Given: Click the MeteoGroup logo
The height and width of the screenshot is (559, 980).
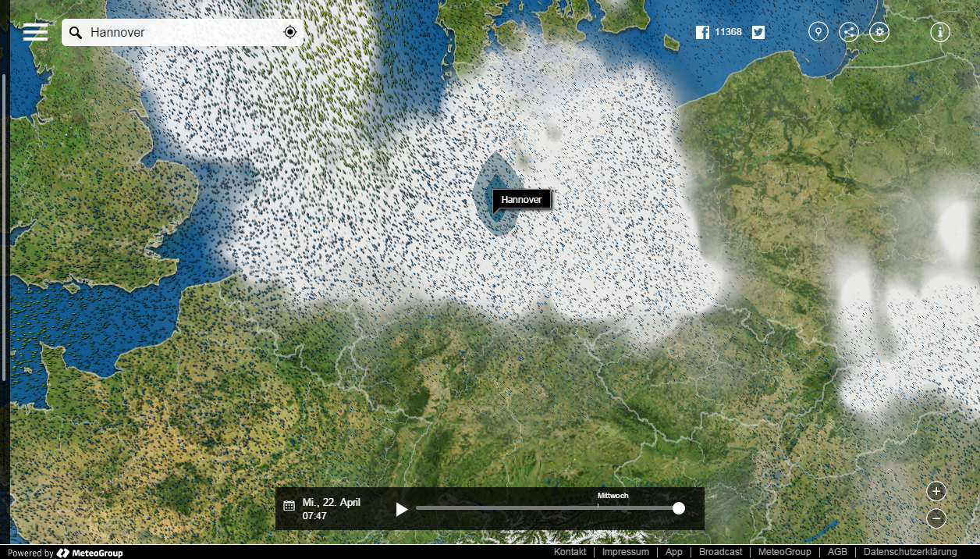Looking at the screenshot, I should pyautogui.click(x=90, y=553).
